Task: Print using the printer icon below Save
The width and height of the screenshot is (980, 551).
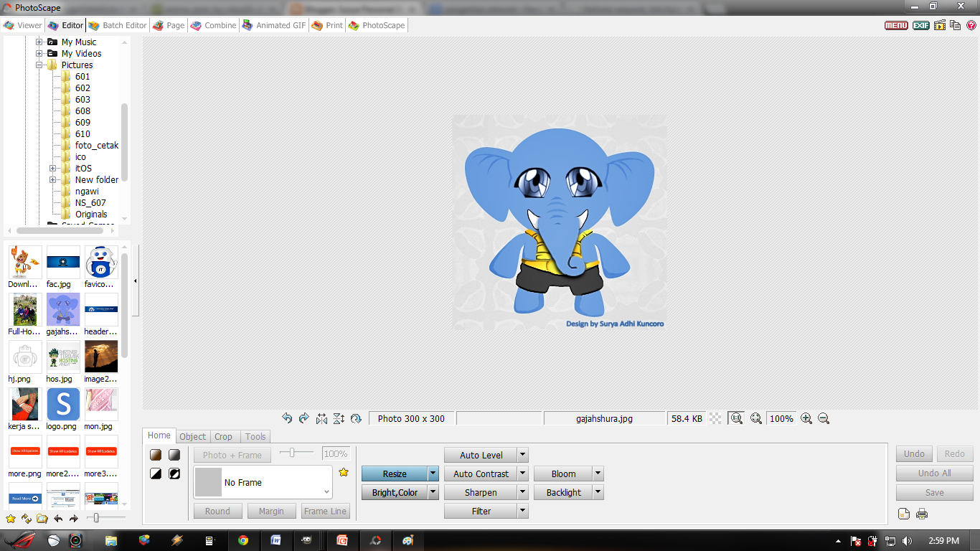Action: [x=923, y=514]
